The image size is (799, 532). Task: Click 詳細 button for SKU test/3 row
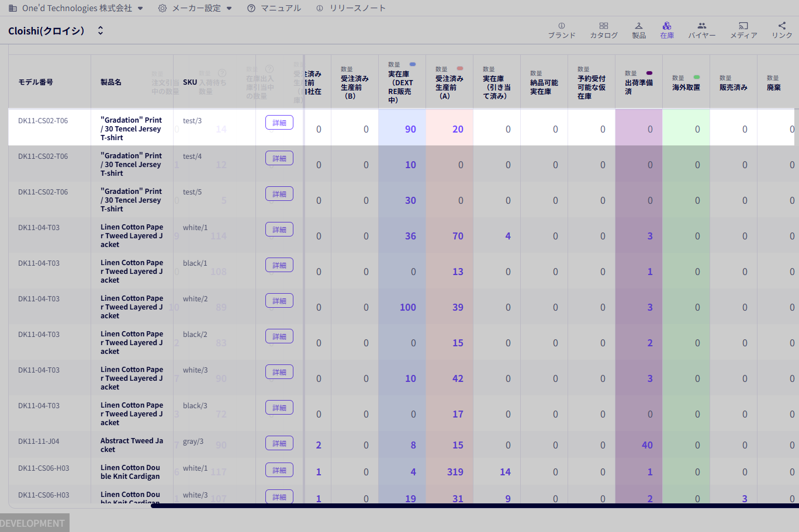[x=279, y=123]
